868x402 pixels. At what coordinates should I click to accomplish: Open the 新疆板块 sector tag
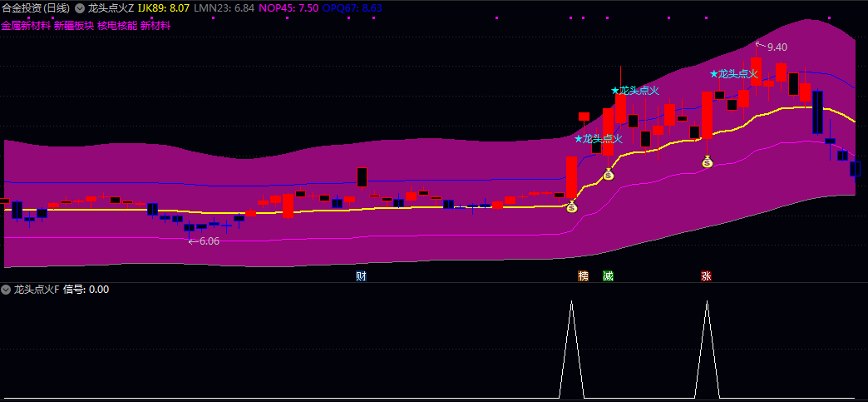[74, 26]
